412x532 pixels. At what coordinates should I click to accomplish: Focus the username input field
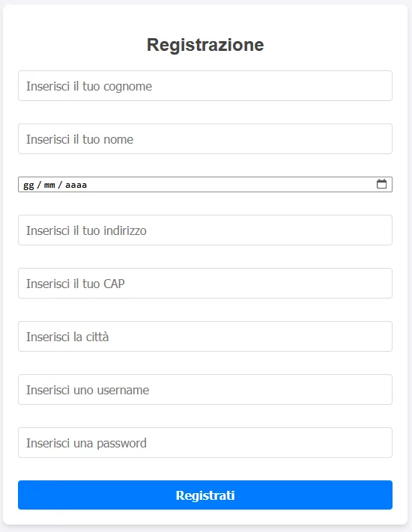coord(205,390)
